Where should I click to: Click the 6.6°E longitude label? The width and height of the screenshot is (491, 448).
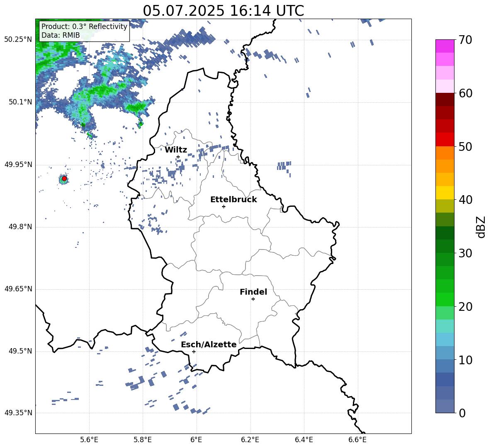pyautogui.click(x=357, y=440)
